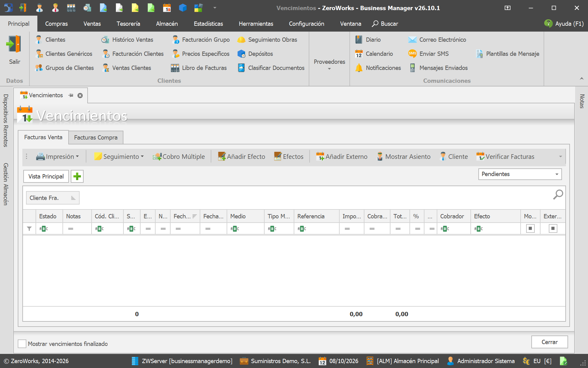Open the Diario
This screenshot has width=588, height=368.
(x=368, y=40)
